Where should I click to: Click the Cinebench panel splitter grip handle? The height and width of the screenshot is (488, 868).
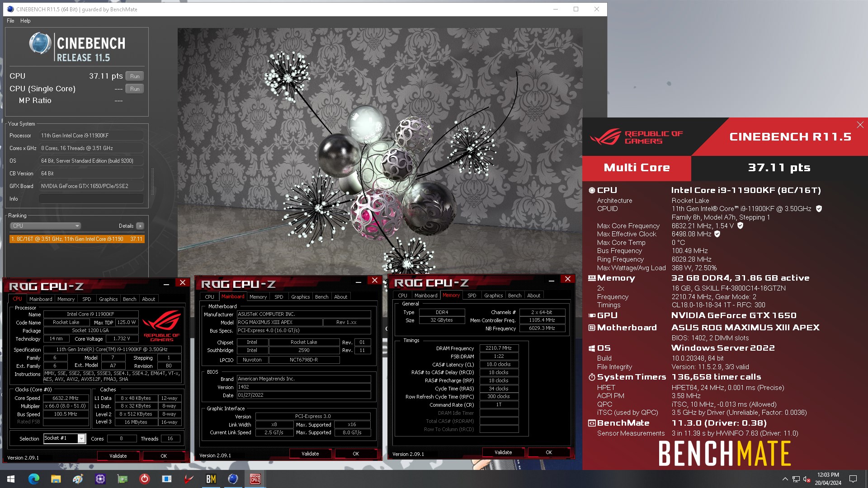click(152, 181)
